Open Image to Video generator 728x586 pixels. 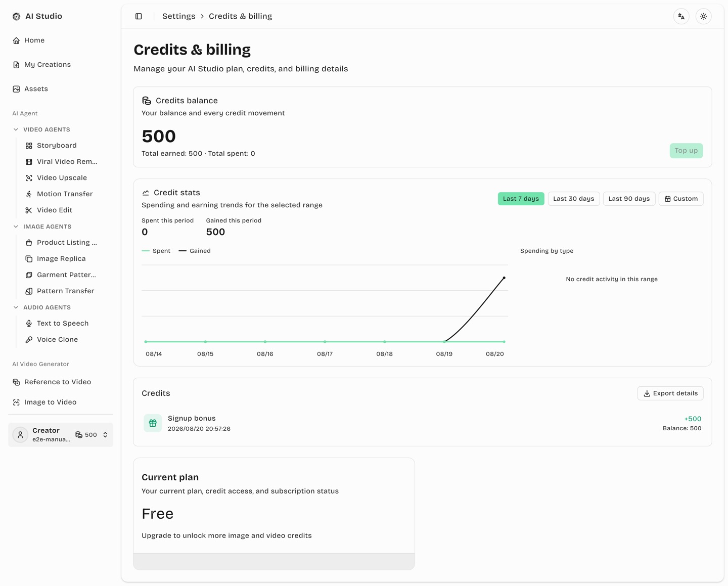[61, 402]
